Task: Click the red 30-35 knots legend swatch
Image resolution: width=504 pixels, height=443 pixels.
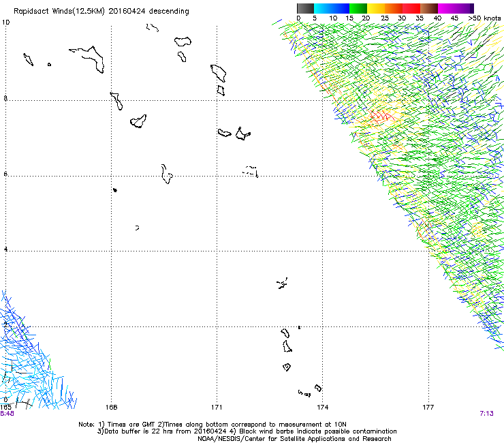Action: tap(411, 8)
